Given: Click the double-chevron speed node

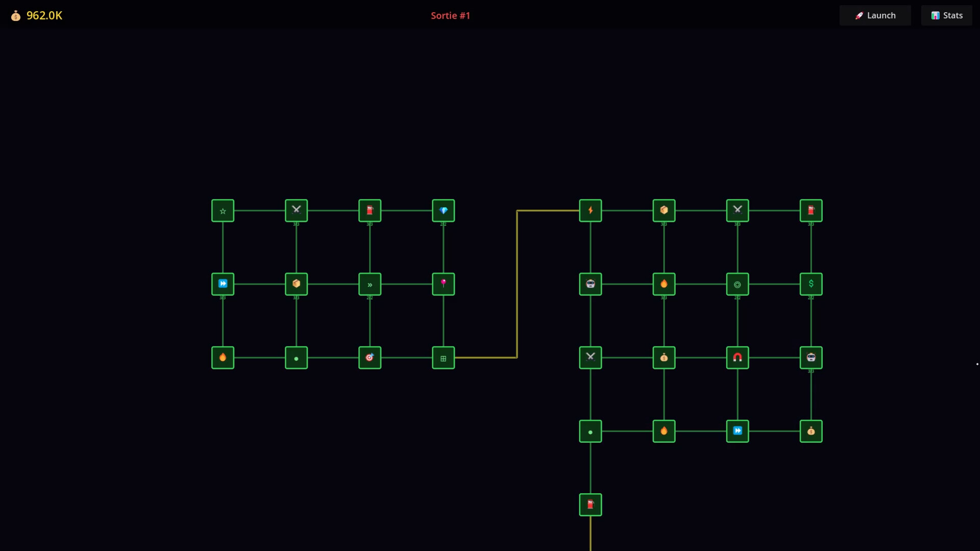Looking at the screenshot, I should tap(370, 284).
